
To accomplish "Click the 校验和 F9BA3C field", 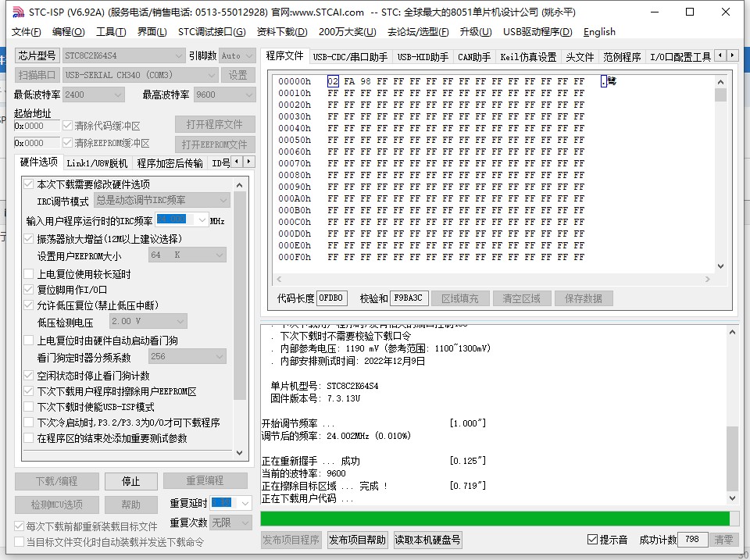I will click(409, 298).
